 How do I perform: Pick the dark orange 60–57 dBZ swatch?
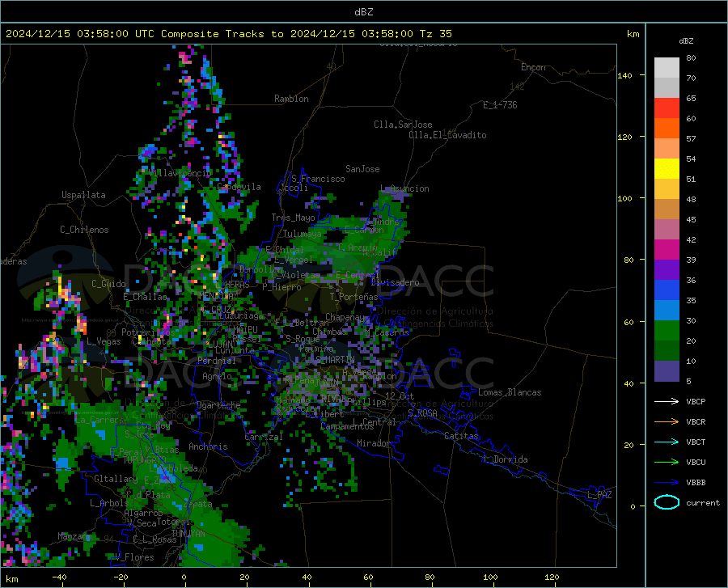click(667, 129)
